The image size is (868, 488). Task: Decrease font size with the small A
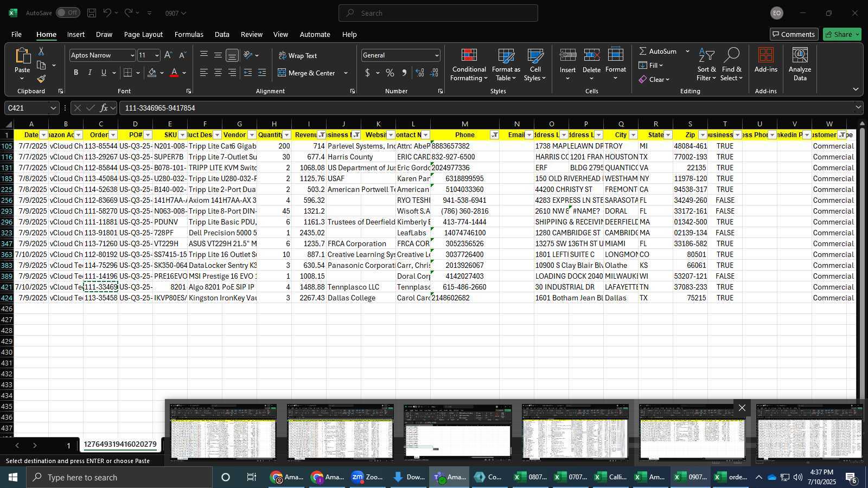pos(182,55)
